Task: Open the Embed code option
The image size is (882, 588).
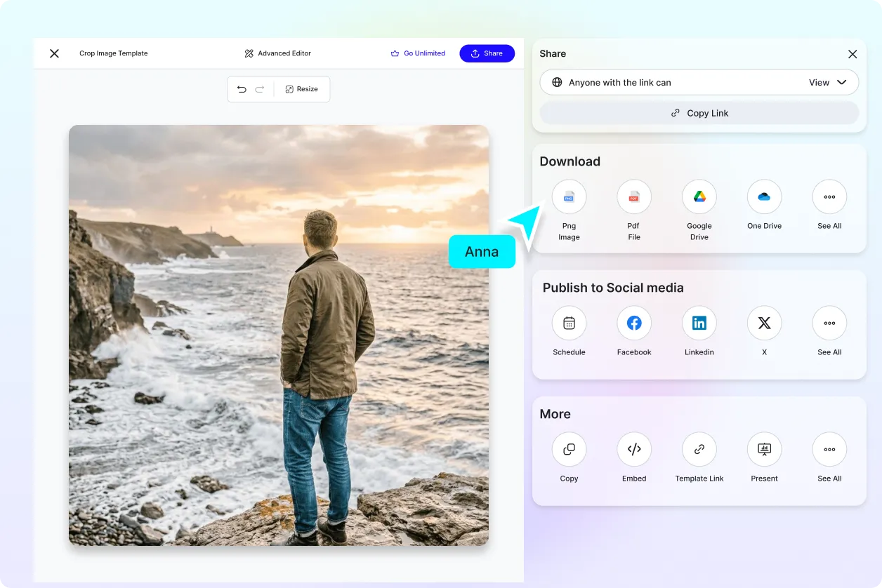Action: (x=634, y=450)
